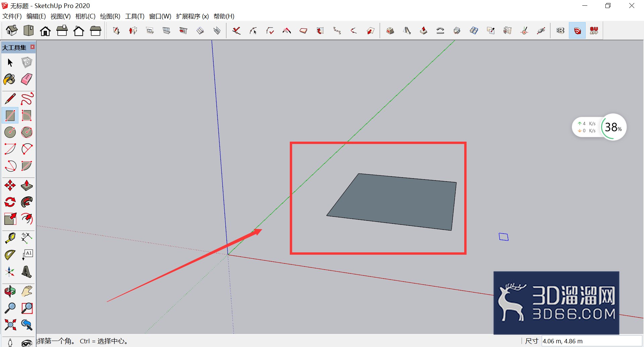Select the Line pencil tool

(10, 99)
